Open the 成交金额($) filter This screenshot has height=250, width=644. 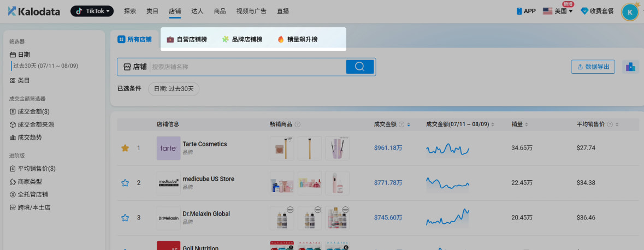coord(29,112)
